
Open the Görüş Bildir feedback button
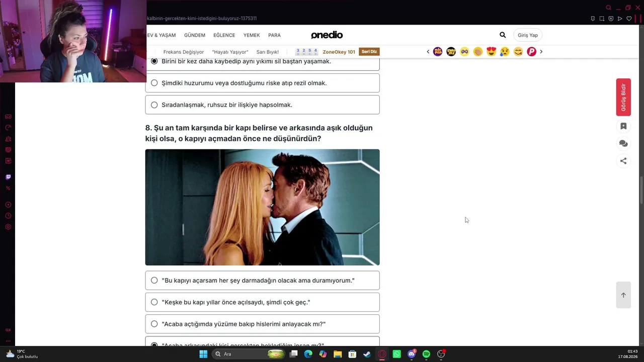(623, 97)
